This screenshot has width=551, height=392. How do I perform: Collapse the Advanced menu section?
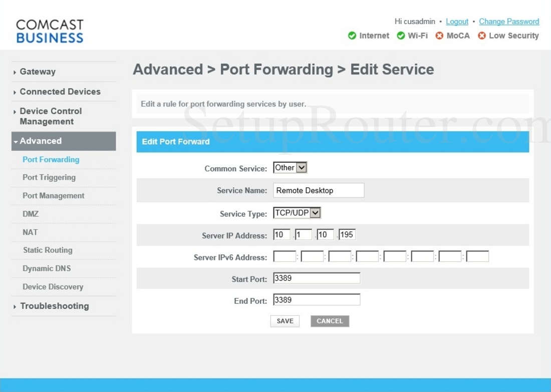64,141
